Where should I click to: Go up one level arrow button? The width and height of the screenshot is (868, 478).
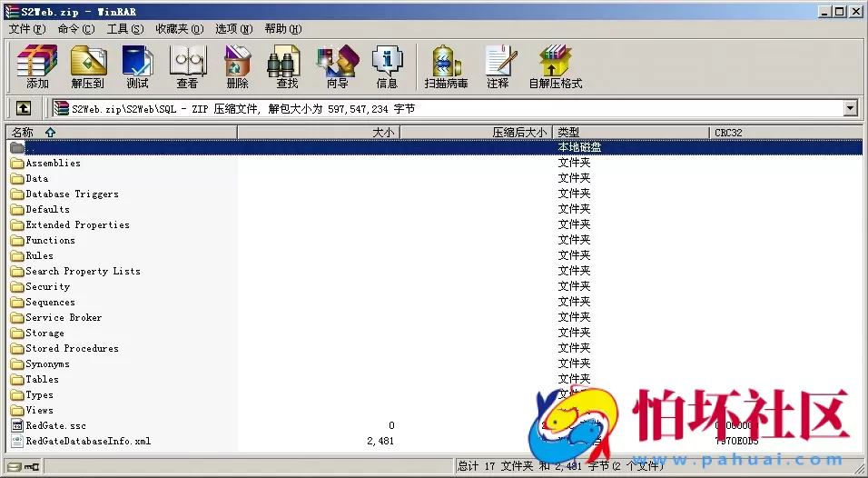click(x=24, y=108)
